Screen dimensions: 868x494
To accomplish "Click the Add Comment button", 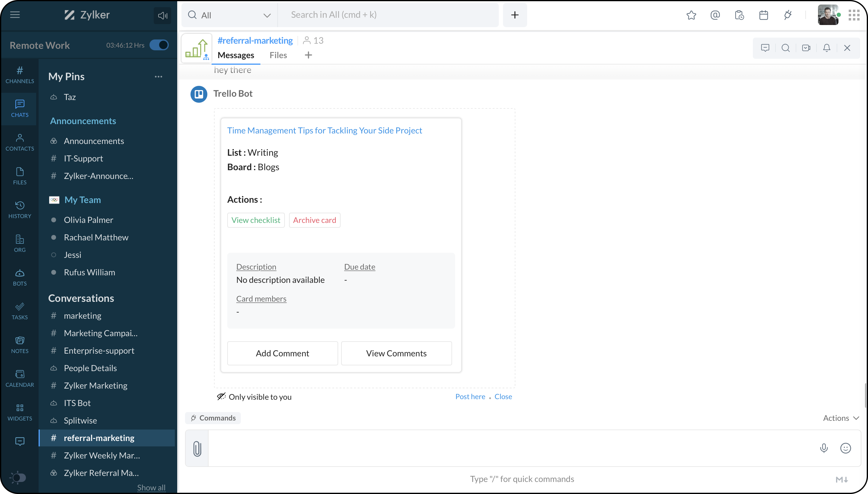I will point(282,353).
